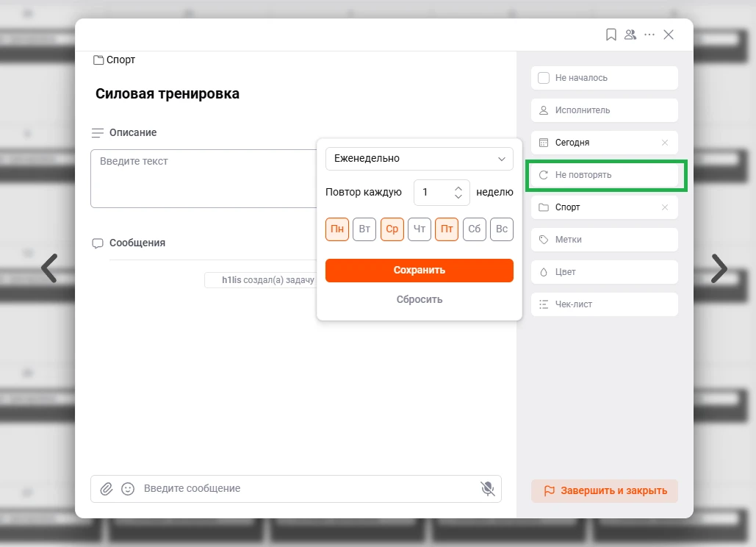Viewport: 756px width, 547px height.
Task: Open the Цвет color picker
Action: pos(604,272)
